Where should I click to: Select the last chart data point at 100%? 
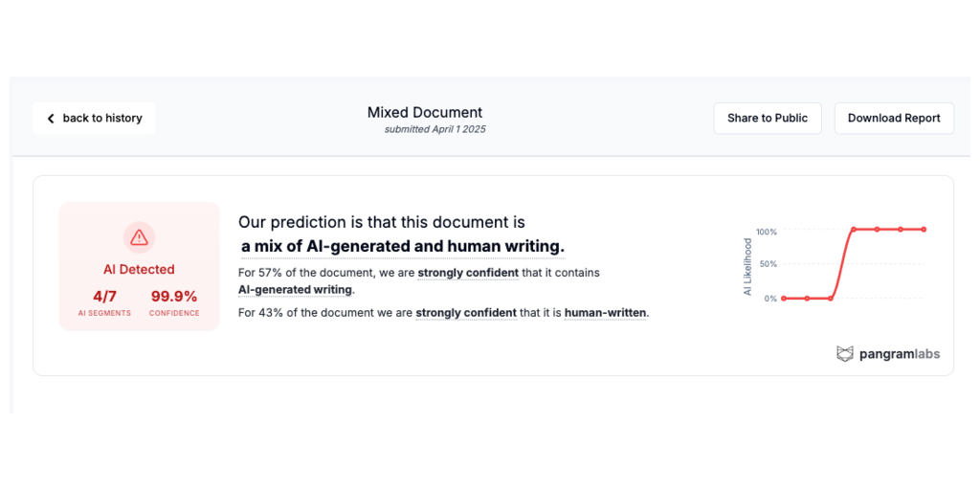point(924,230)
